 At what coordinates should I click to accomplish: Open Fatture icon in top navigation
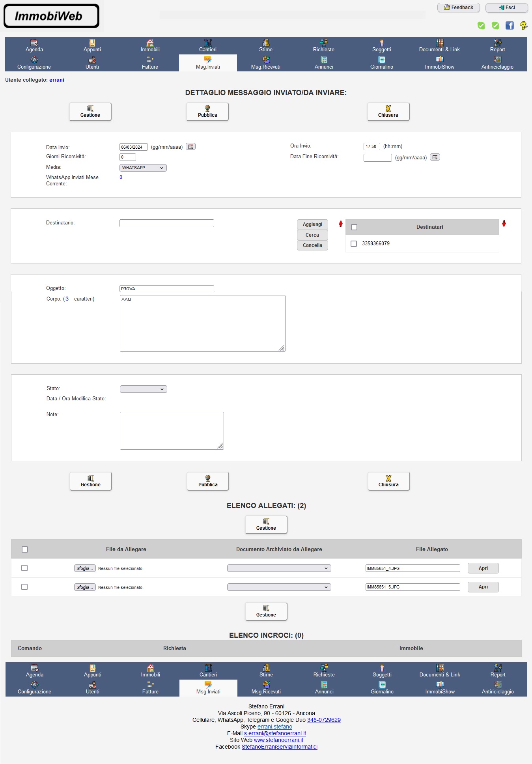(150, 60)
